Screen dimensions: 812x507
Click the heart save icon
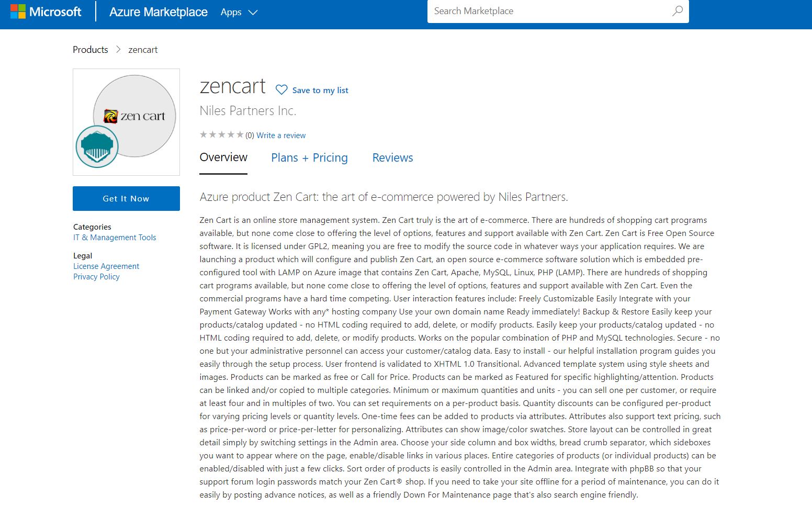pyautogui.click(x=281, y=90)
